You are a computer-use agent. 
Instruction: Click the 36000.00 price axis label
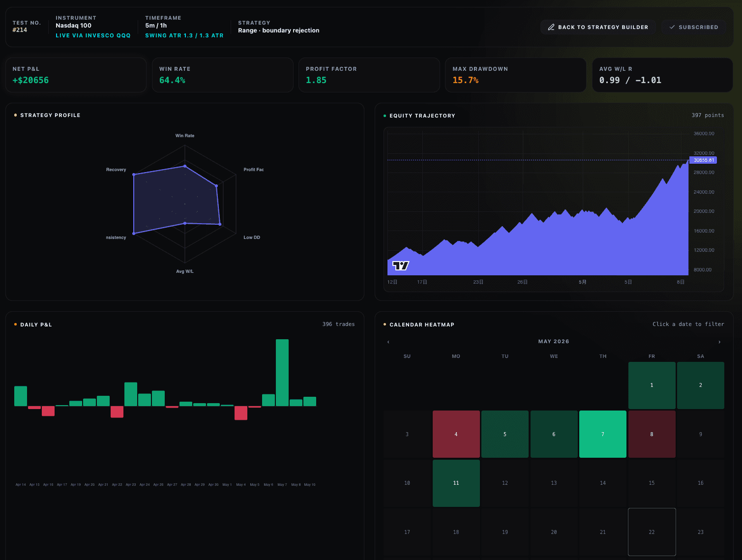click(704, 134)
